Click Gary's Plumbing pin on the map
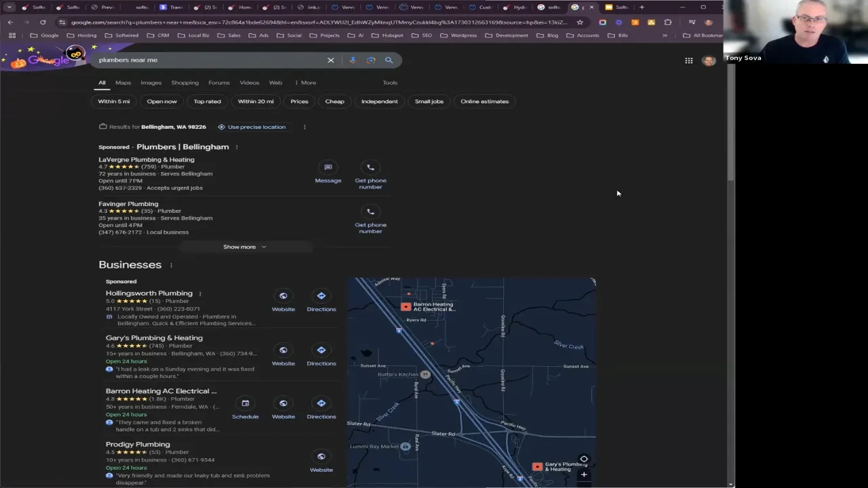Screen dimensions: 868x488 pos(537,466)
